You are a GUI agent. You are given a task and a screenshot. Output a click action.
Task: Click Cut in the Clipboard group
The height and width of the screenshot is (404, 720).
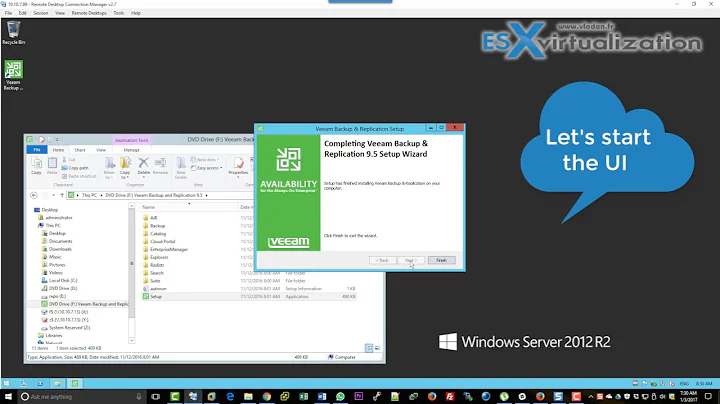pyautogui.click(x=69, y=160)
